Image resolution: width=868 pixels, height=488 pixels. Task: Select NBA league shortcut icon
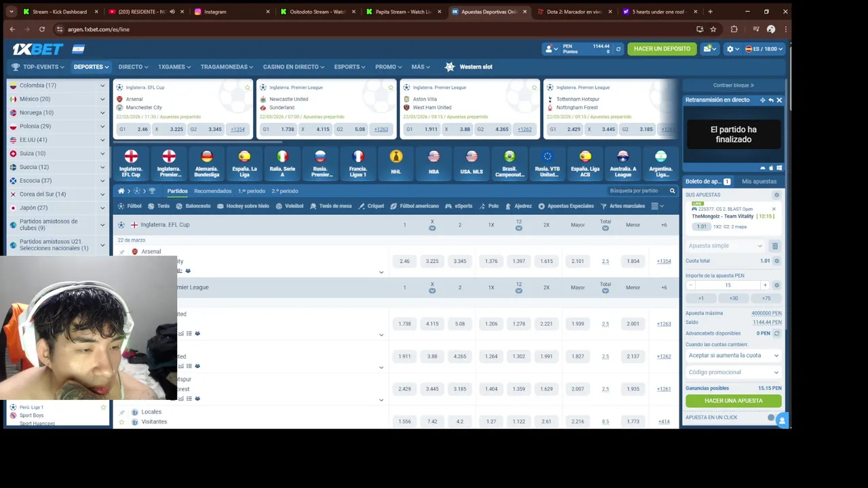click(433, 162)
